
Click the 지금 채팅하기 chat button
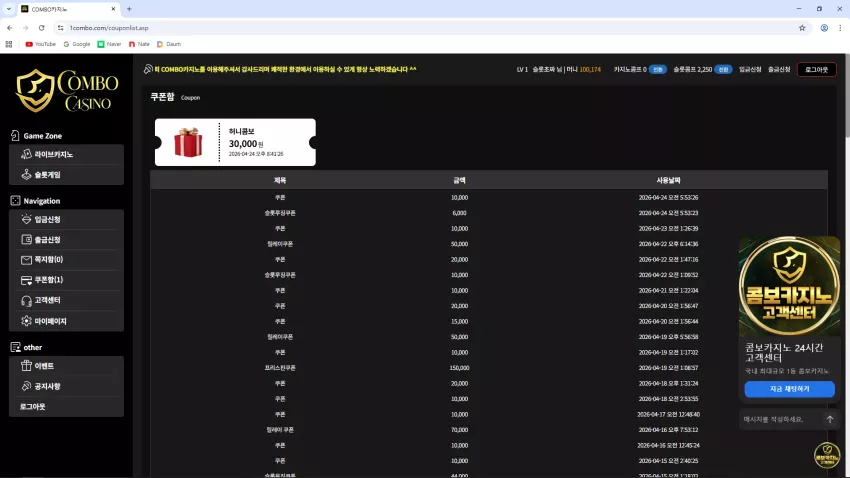[789, 389]
